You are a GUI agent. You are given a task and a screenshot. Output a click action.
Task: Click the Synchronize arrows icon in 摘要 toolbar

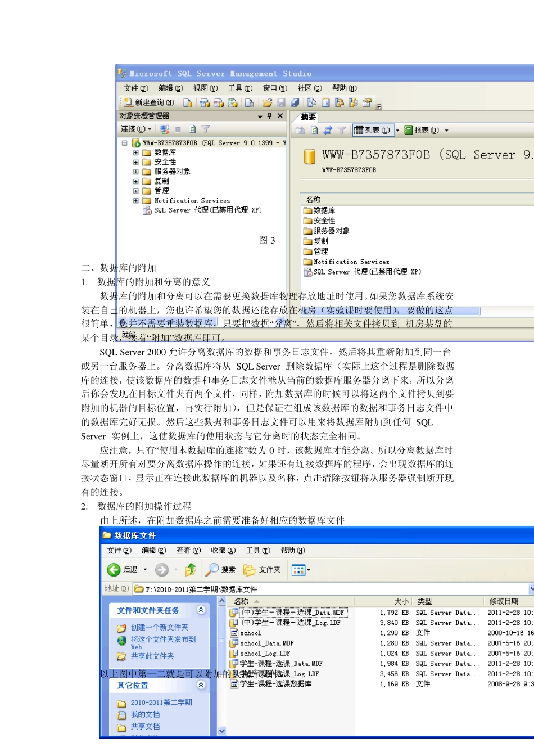click(x=328, y=130)
